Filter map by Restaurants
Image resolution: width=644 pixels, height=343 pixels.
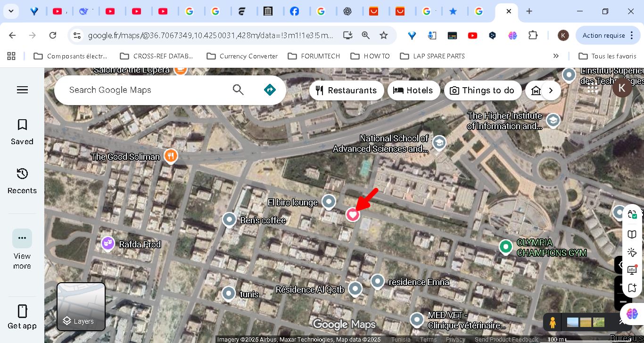[346, 90]
